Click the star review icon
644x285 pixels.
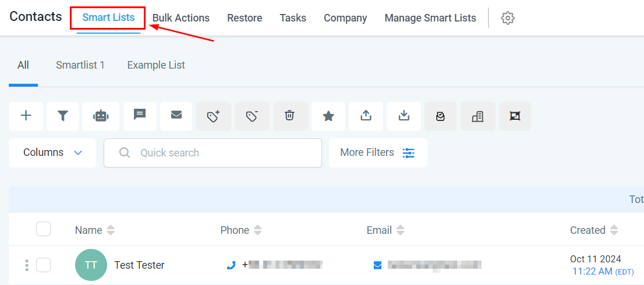coord(328,116)
